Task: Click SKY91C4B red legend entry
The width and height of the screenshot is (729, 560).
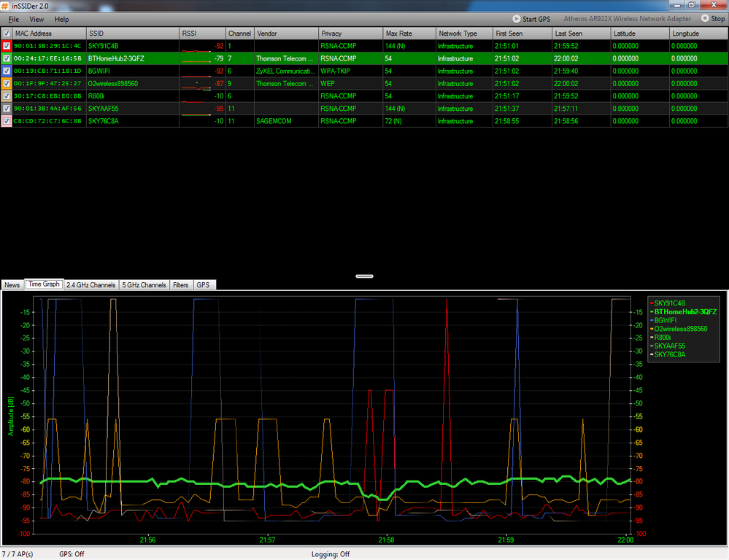Action: pos(668,303)
